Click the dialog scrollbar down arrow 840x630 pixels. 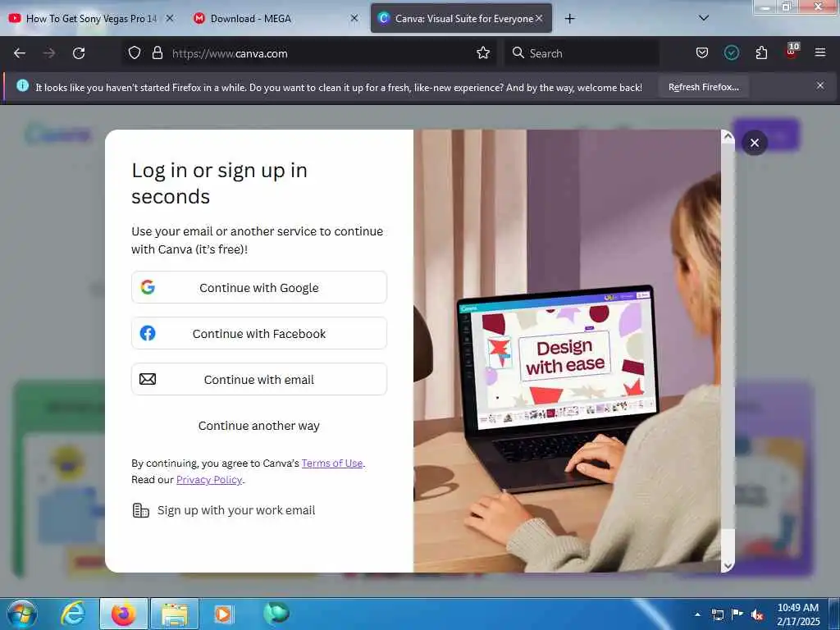(x=728, y=566)
